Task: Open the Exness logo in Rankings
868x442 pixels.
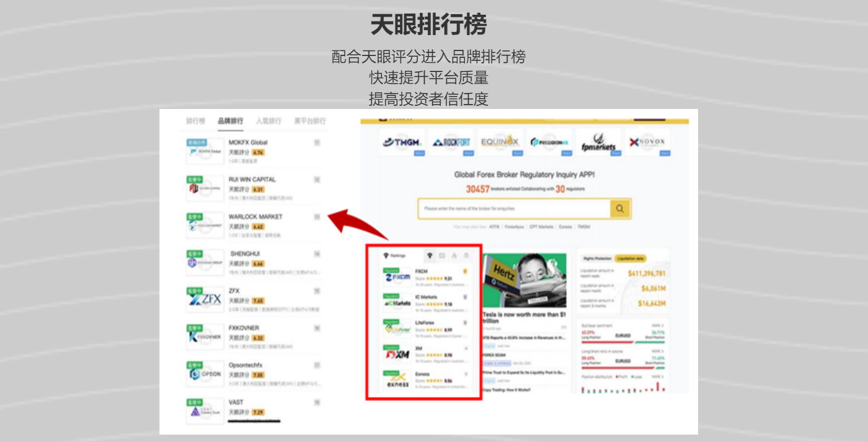Action: click(397, 380)
